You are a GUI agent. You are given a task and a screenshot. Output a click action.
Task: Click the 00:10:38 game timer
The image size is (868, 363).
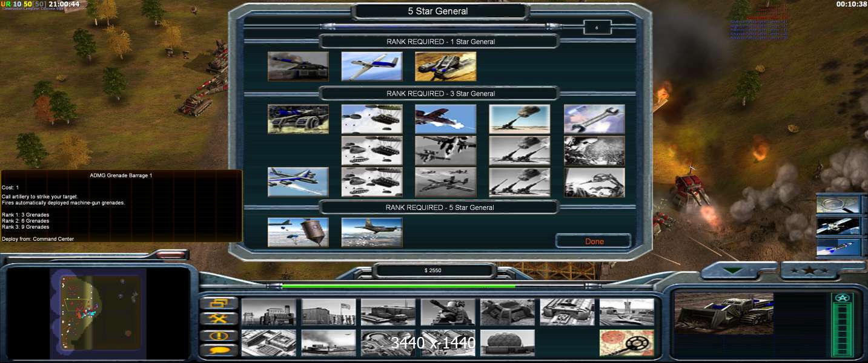852,4
